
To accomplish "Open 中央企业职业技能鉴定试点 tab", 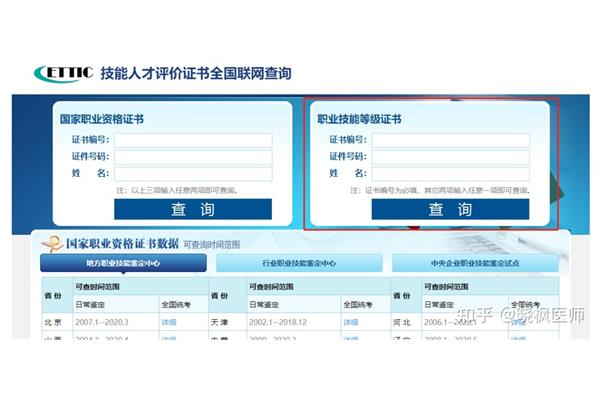I will tap(475, 263).
